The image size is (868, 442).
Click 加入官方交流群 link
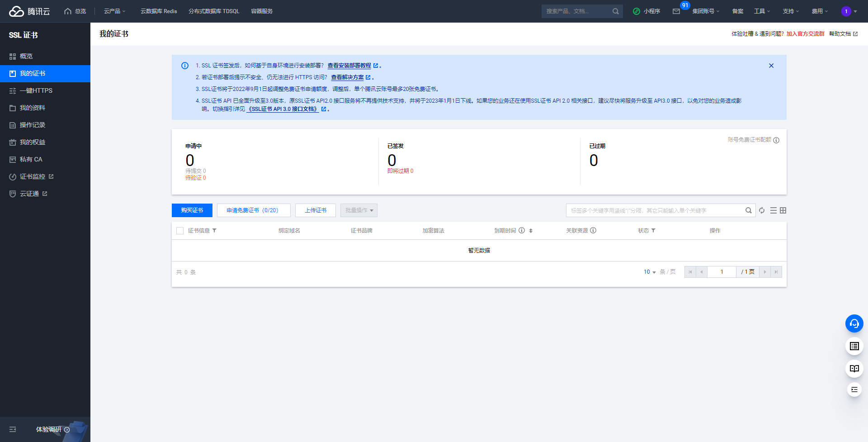(805, 34)
